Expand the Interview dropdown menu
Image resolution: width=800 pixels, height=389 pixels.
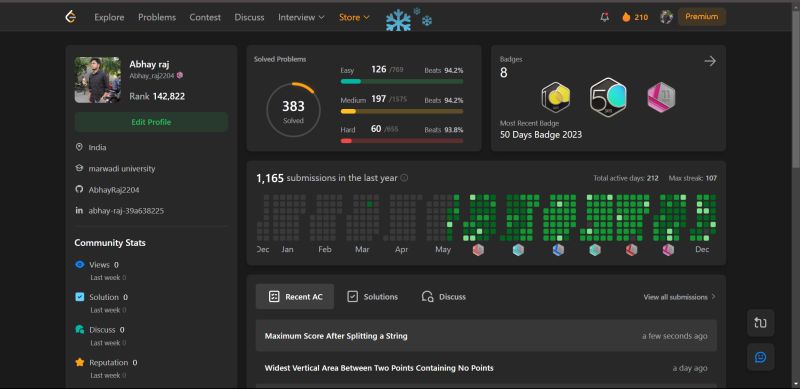[301, 17]
